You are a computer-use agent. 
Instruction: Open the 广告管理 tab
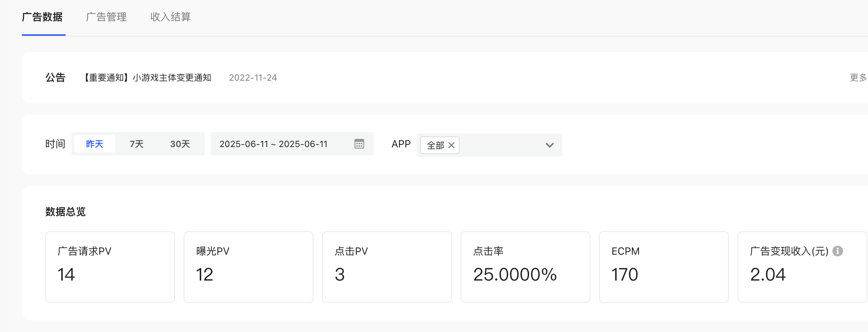106,17
